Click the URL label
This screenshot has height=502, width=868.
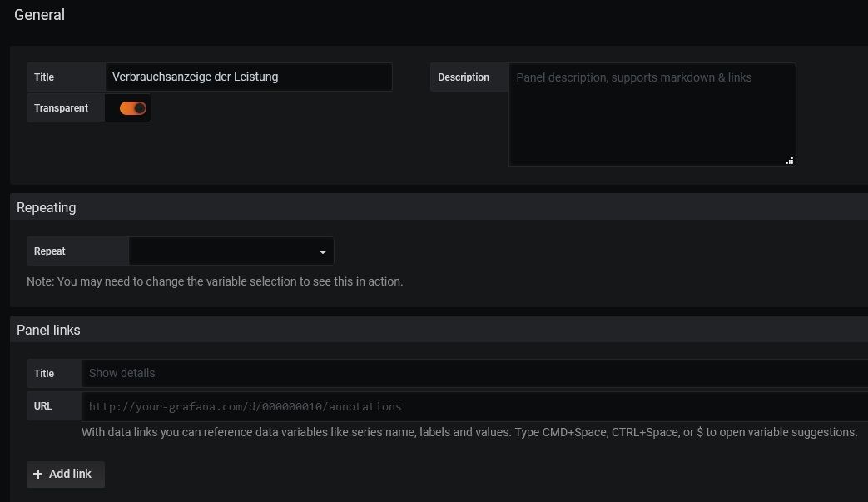pos(43,407)
